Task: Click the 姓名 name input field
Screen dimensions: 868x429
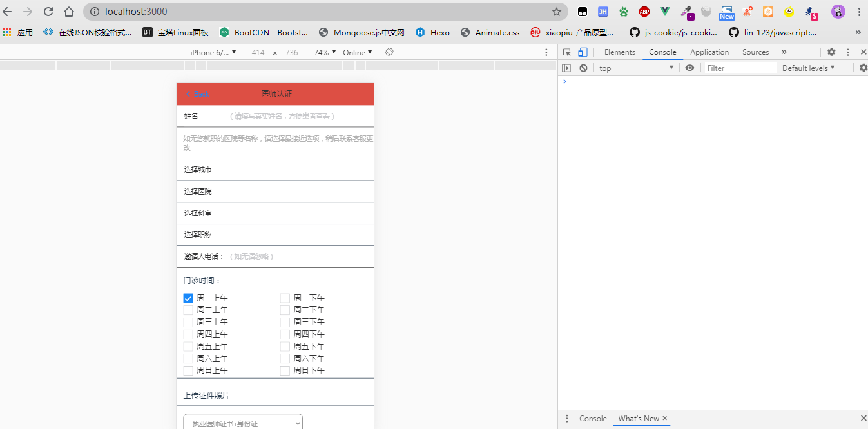Action: [300, 116]
